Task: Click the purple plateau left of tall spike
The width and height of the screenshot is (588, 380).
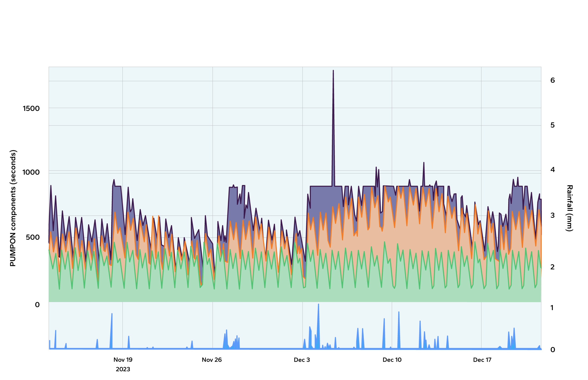Action: click(x=321, y=195)
